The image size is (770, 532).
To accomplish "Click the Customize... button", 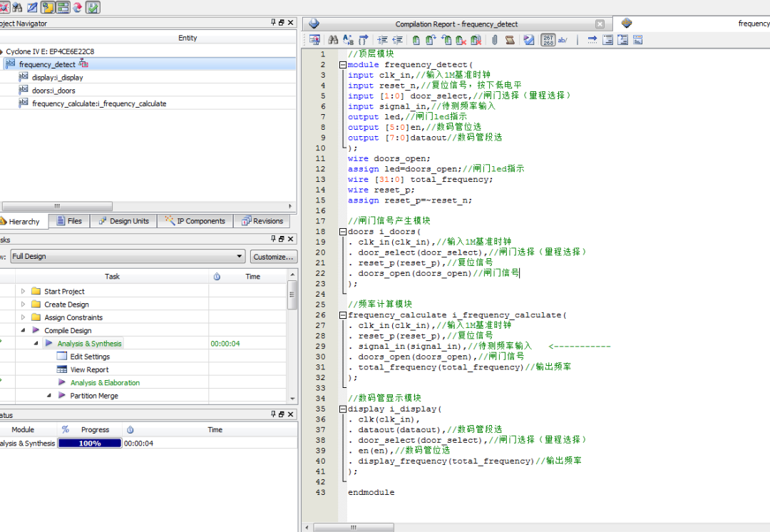I will point(273,257).
